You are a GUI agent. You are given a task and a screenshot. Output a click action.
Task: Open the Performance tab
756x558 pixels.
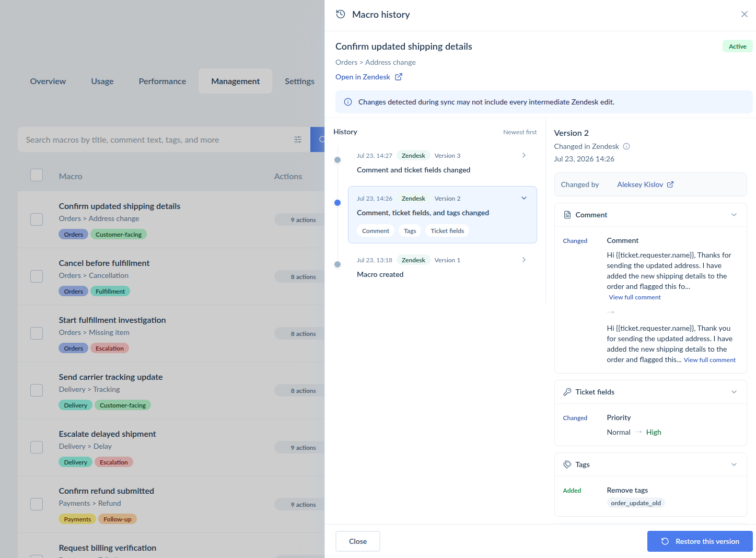click(x=162, y=81)
